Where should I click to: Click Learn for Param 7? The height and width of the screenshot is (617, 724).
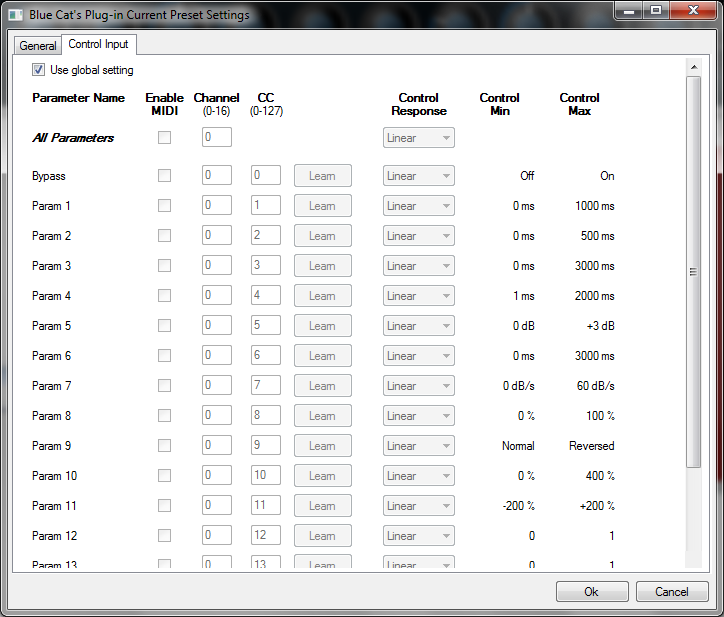pyautogui.click(x=323, y=386)
